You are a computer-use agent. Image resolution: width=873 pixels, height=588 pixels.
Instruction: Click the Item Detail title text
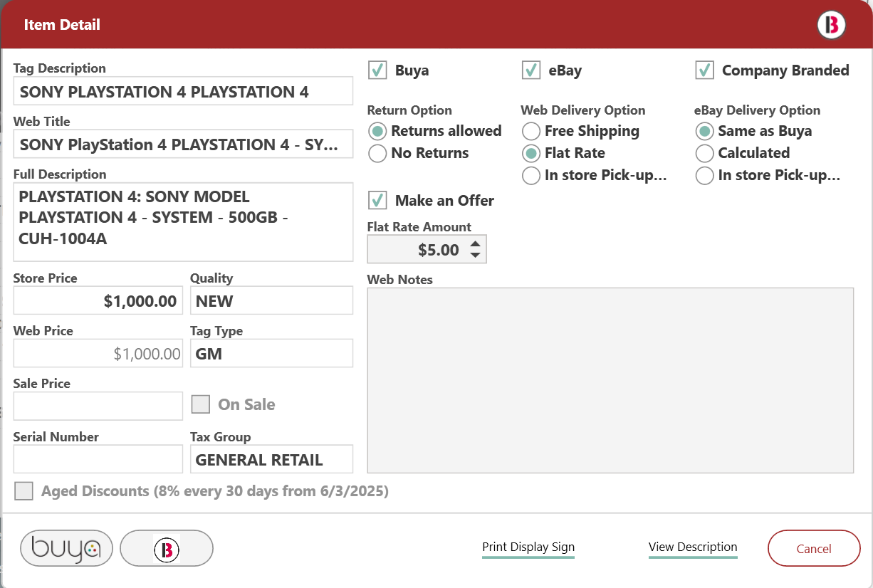tap(62, 25)
